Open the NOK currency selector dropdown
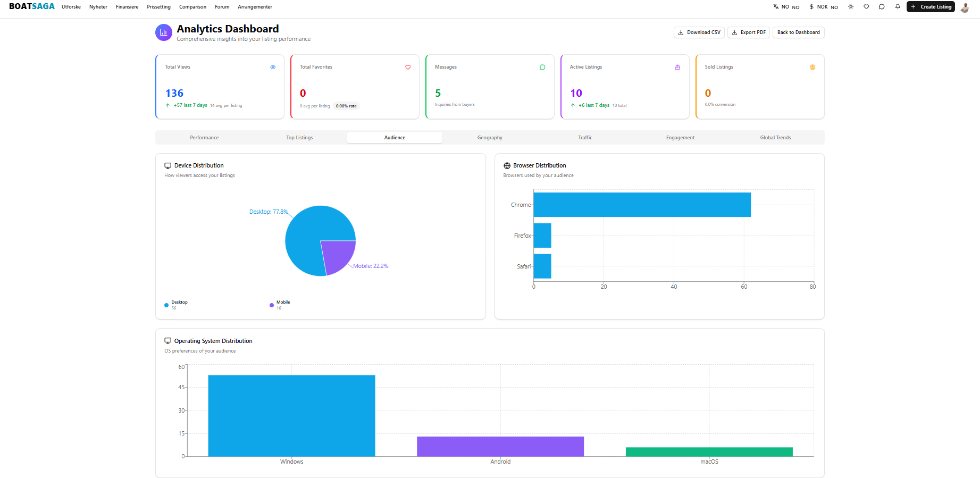 pyautogui.click(x=823, y=7)
